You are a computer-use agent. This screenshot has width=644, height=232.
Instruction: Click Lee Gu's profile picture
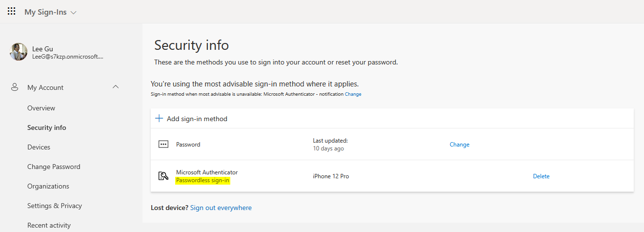click(19, 52)
